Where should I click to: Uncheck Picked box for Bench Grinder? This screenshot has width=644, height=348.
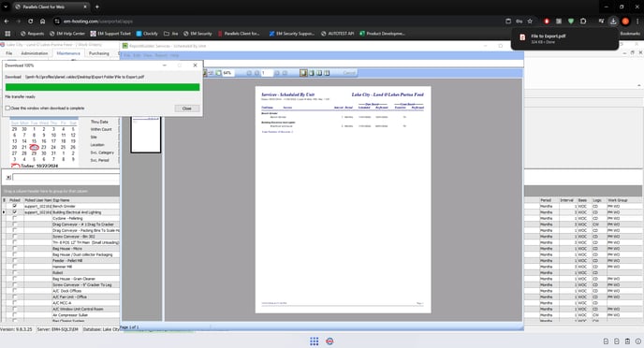[x=15, y=206]
